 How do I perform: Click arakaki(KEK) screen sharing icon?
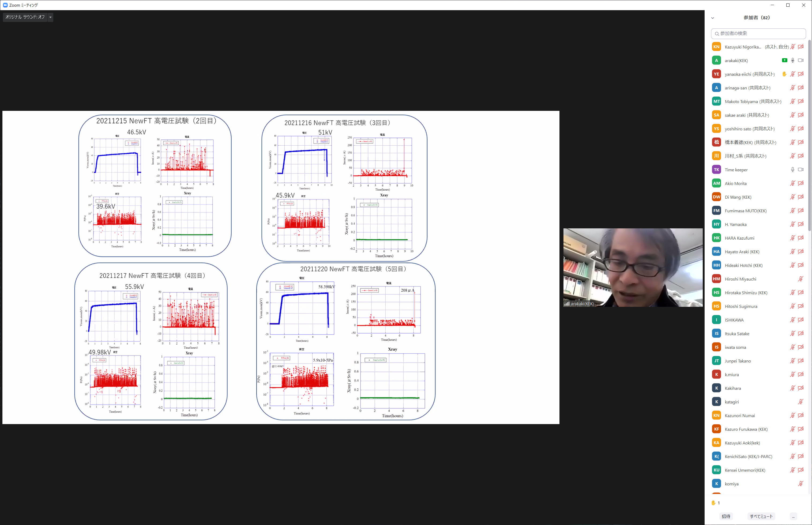point(784,60)
